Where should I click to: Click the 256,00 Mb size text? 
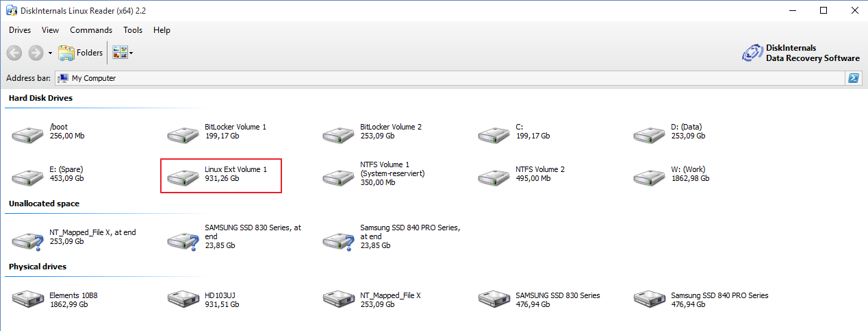tap(67, 136)
